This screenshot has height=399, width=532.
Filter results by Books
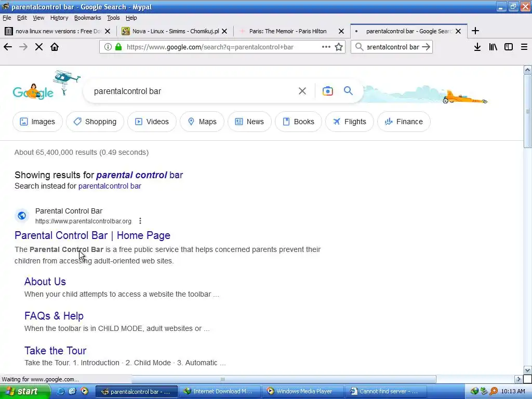(x=298, y=122)
